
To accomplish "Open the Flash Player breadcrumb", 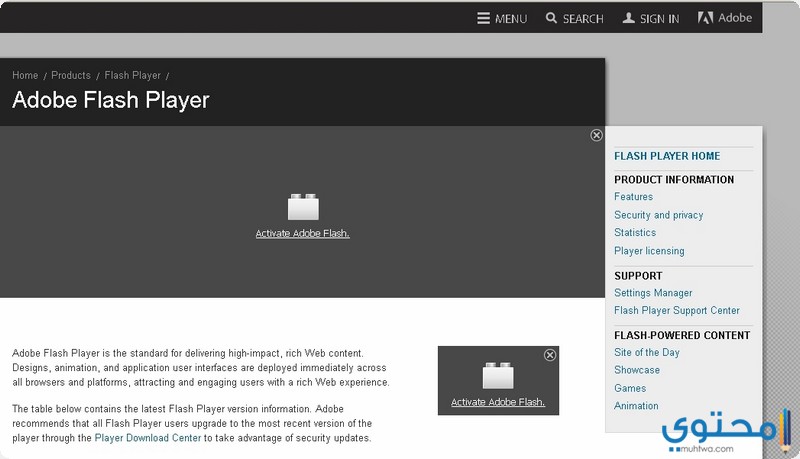I will pyautogui.click(x=133, y=75).
